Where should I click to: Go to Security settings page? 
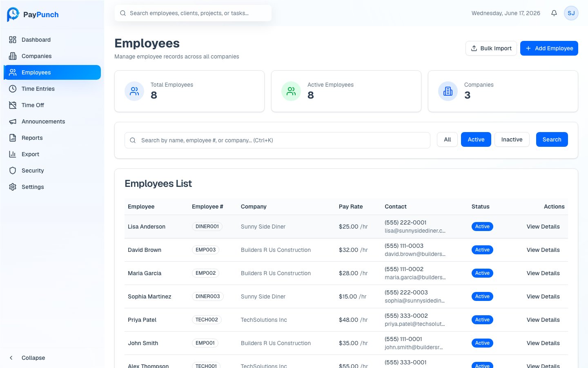tap(52, 171)
